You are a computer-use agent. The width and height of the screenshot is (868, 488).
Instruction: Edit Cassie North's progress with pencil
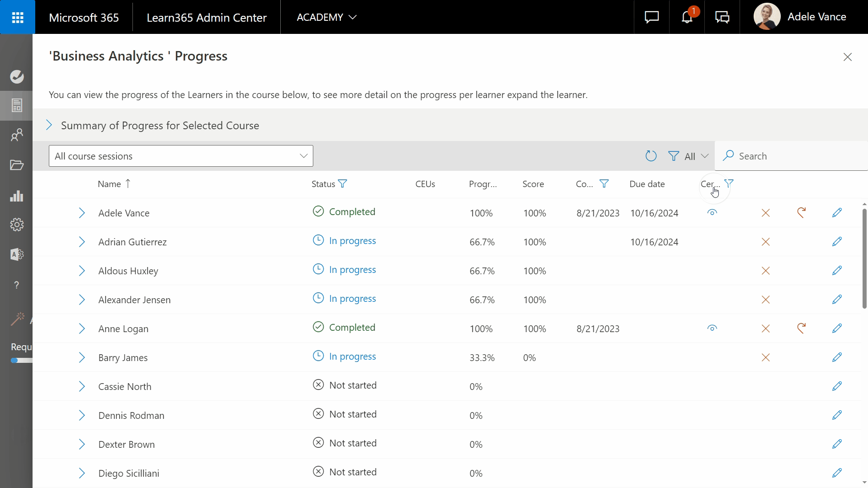click(x=837, y=386)
